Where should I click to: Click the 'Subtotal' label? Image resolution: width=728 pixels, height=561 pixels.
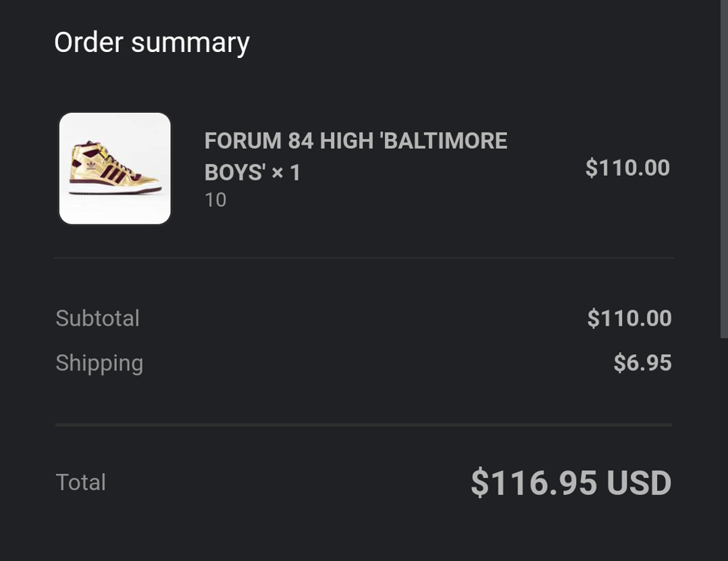(97, 318)
